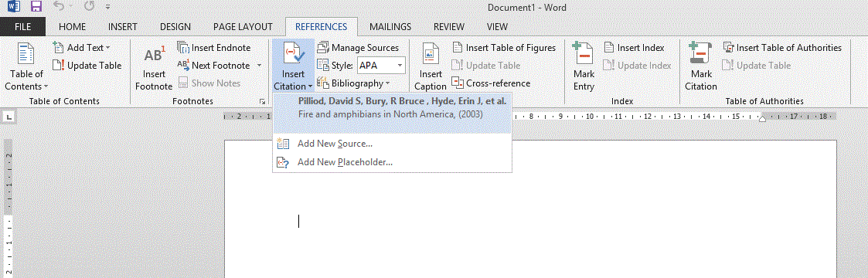Viewport: 868px width, 278px height.
Task: Insert the Pilliod Fire and amphibians citation
Action: [x=392, y=108]
